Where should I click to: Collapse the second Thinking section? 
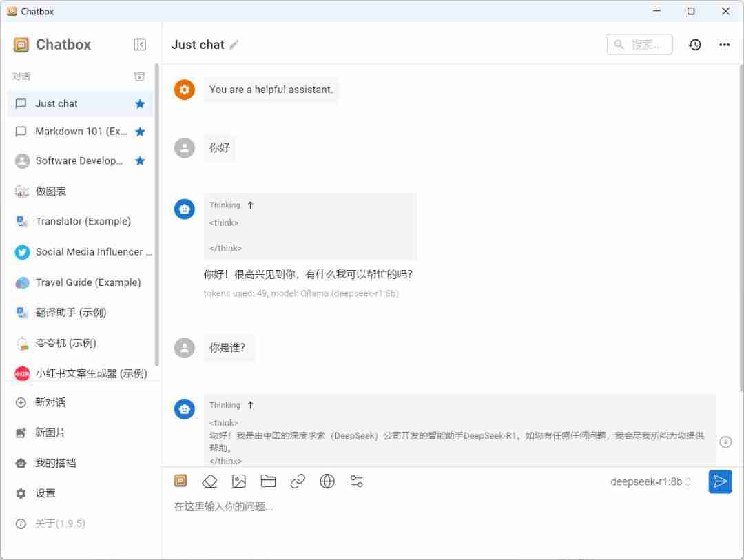point(249,405)
